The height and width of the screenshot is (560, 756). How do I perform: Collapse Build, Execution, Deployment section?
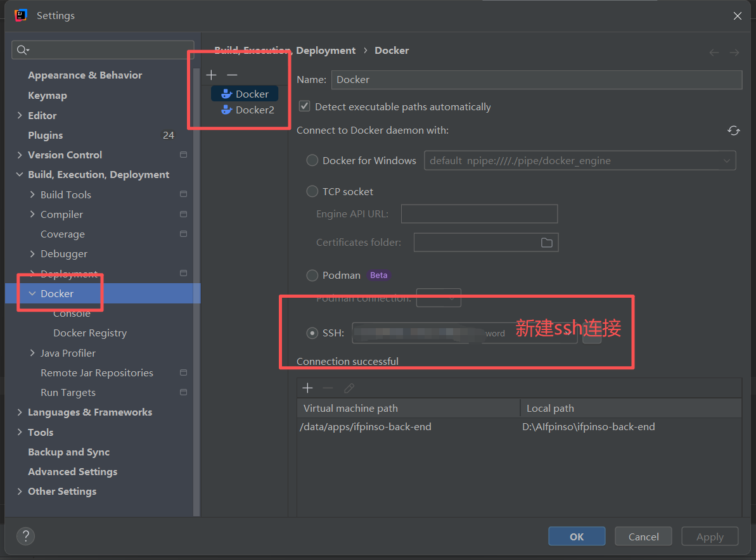pos(19,174)
